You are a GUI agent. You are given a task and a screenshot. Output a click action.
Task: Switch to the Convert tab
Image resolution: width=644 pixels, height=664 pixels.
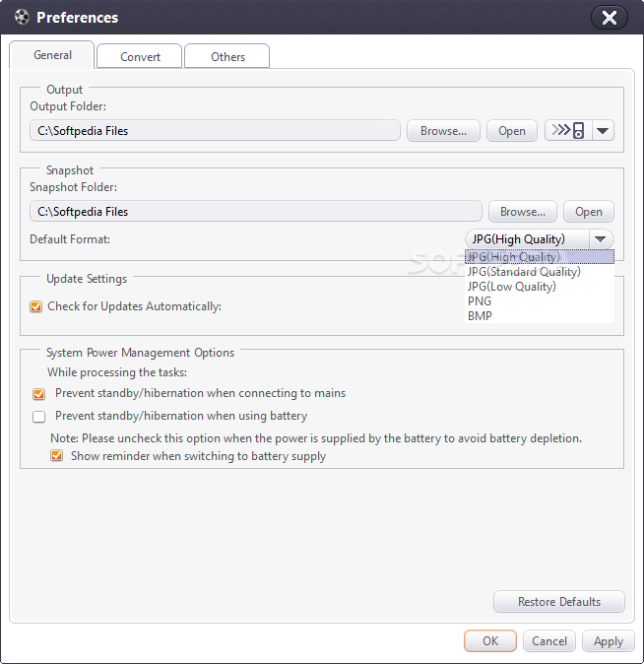(x=140, y=56)
